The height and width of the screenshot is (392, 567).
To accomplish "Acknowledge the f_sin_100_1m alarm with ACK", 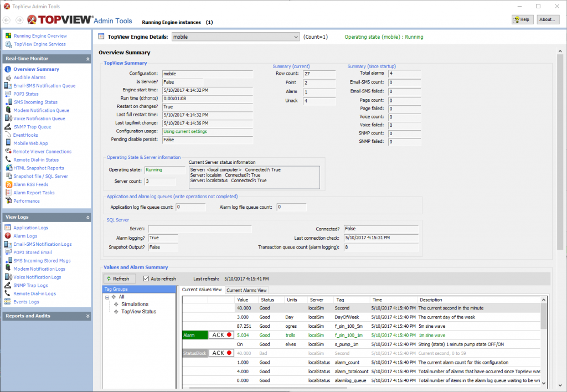I will 221,335.
